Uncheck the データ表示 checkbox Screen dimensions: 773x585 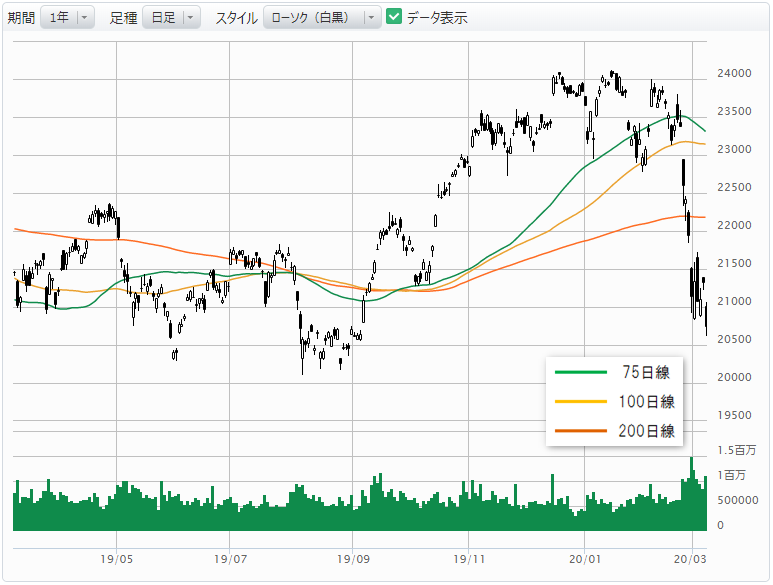pyautogui.click(x=394, y=17)
